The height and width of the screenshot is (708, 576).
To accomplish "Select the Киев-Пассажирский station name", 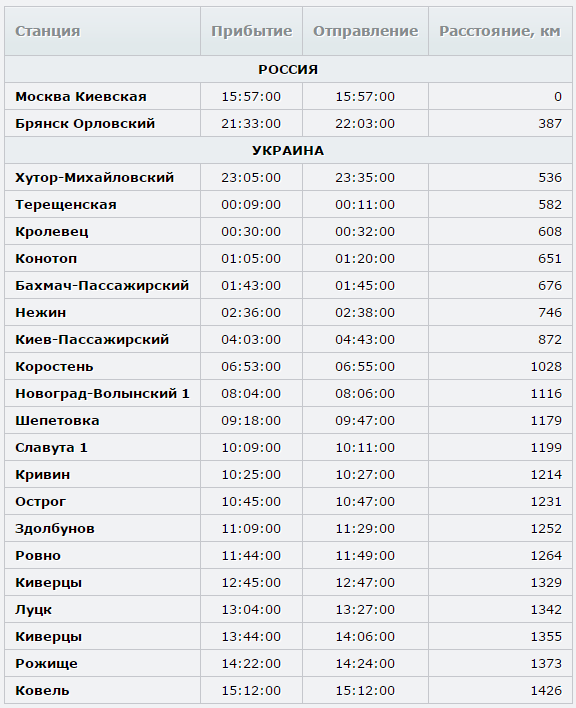I will coord(92,340).
